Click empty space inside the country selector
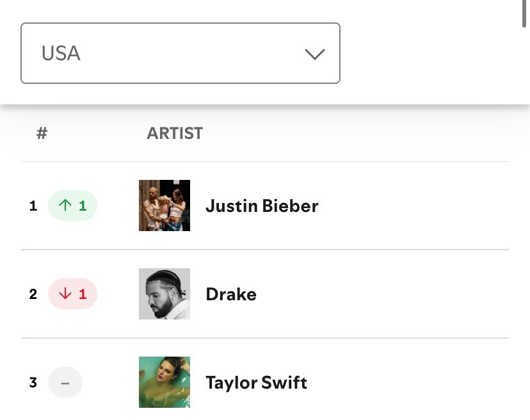Screen dimensions: 530x420 point(192,53)
